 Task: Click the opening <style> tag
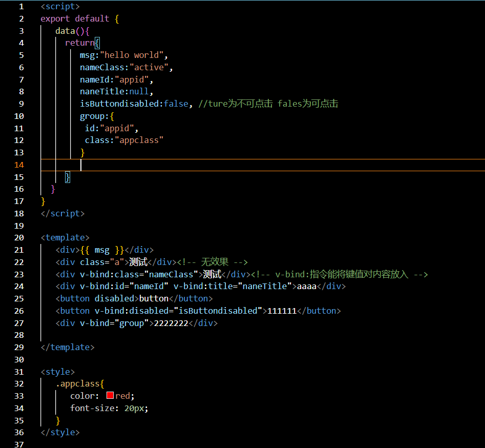pos(57,372)
